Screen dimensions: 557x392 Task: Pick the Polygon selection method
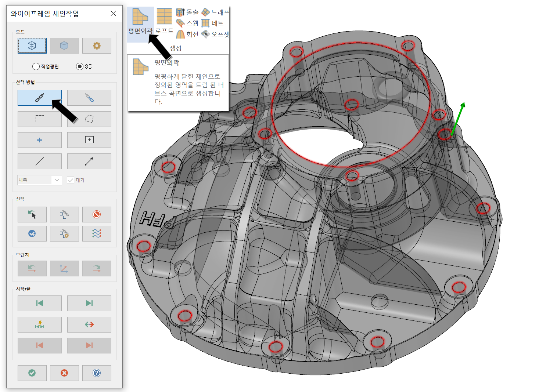[89, 119]
